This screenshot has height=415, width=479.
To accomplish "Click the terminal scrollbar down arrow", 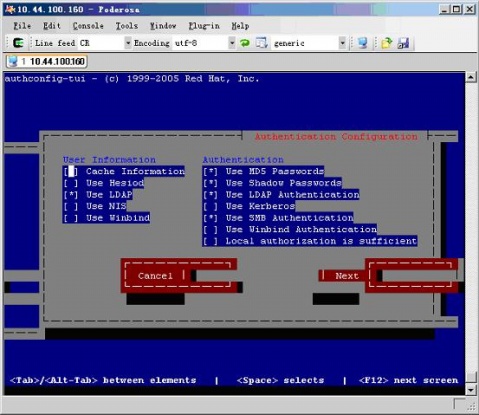I will coord(471,389).
